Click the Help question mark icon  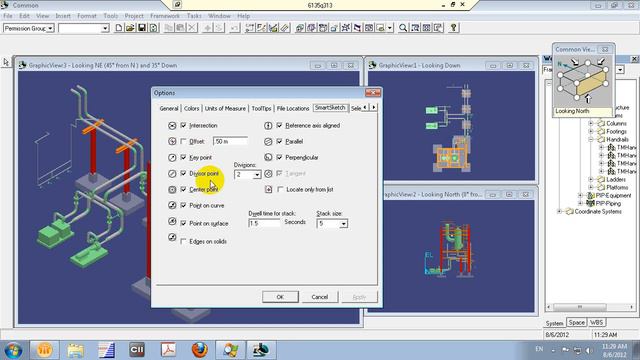coord(453,28)
